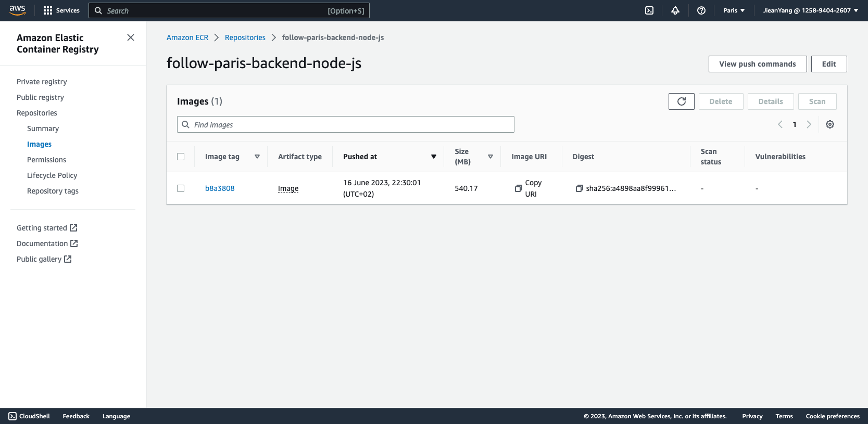The width and height of the screenshot is (868, 424).
Task: Copy the sha256 digest
Action: click(579, 188)
